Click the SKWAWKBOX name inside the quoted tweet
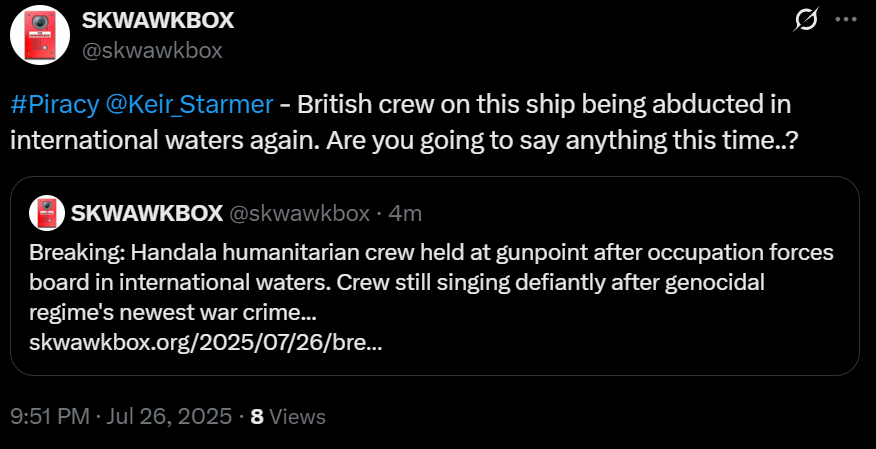This screenshot has height=449, width=876. (147, 212)
